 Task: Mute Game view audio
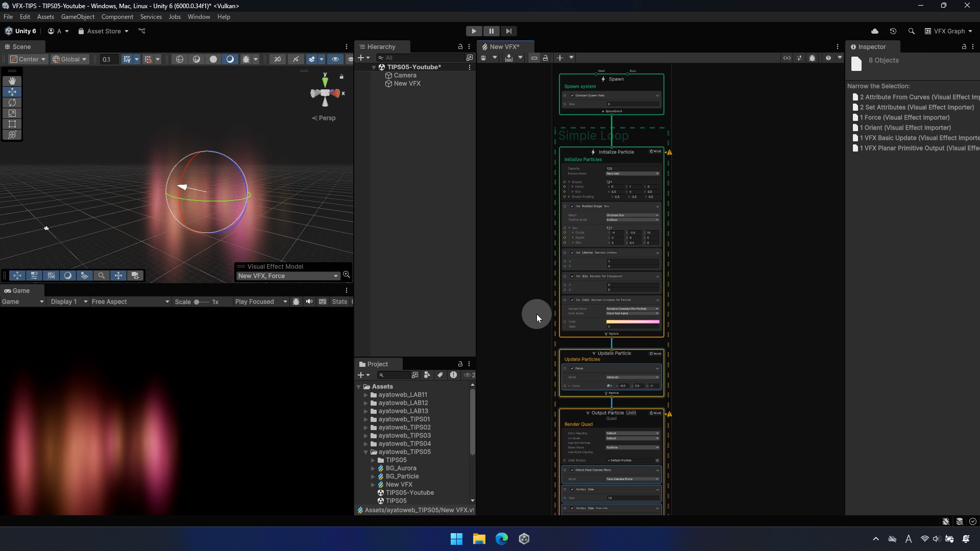pos(309,302)
